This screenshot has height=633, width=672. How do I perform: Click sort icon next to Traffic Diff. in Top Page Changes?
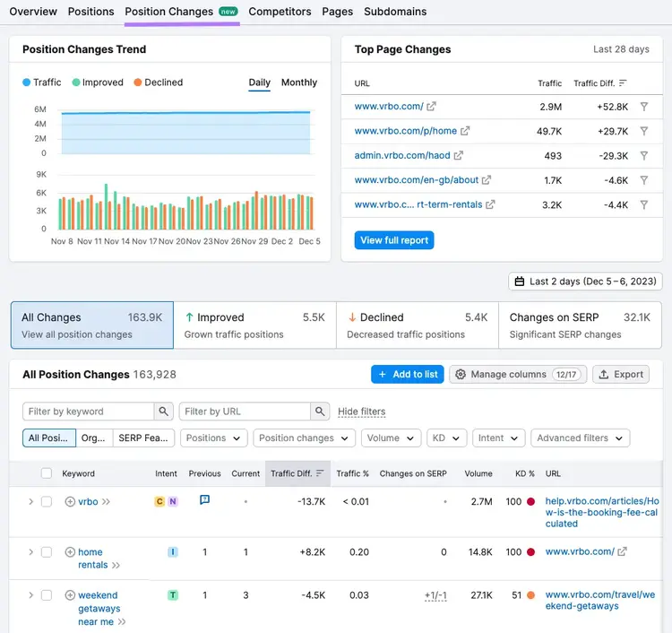pyautogui.click(x=623, y=82)
